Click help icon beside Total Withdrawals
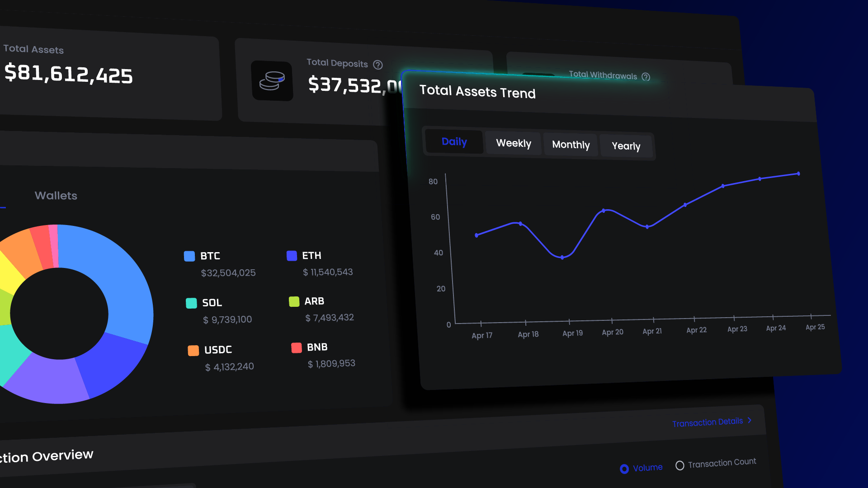This screenshot has height=488, width=868. click(x=646, y=77)
